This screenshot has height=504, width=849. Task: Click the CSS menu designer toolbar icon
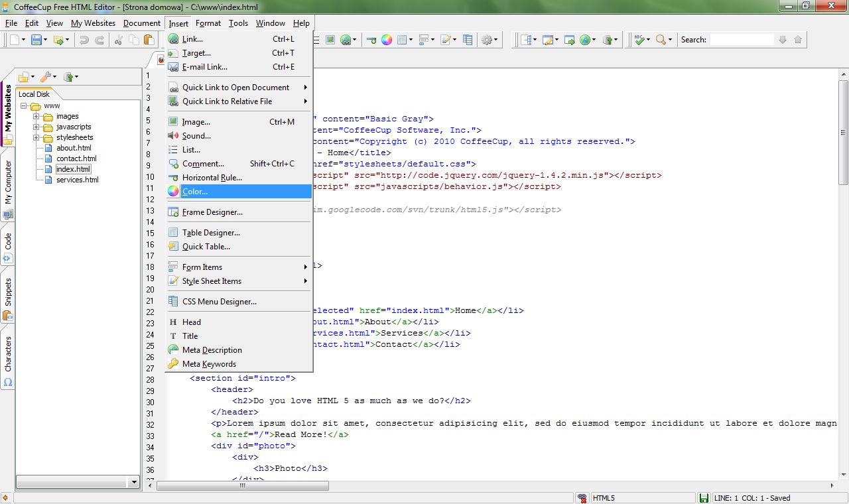468,40
